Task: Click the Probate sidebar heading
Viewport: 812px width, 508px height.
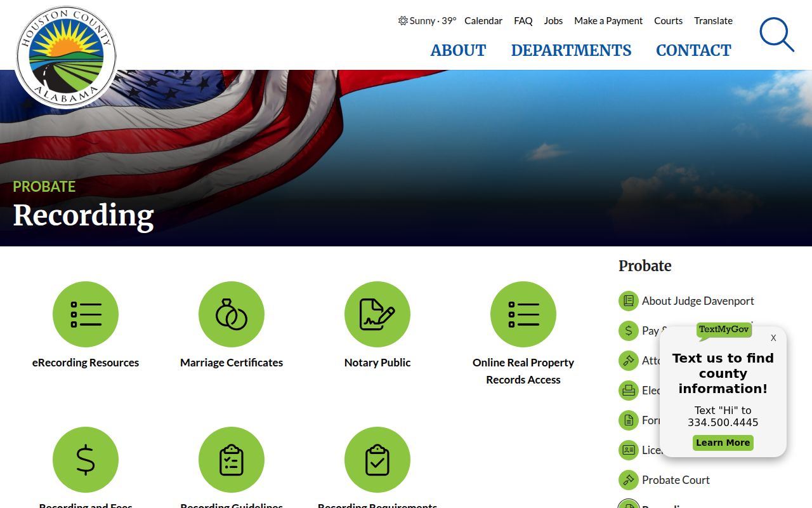Action: pos(645,266)
